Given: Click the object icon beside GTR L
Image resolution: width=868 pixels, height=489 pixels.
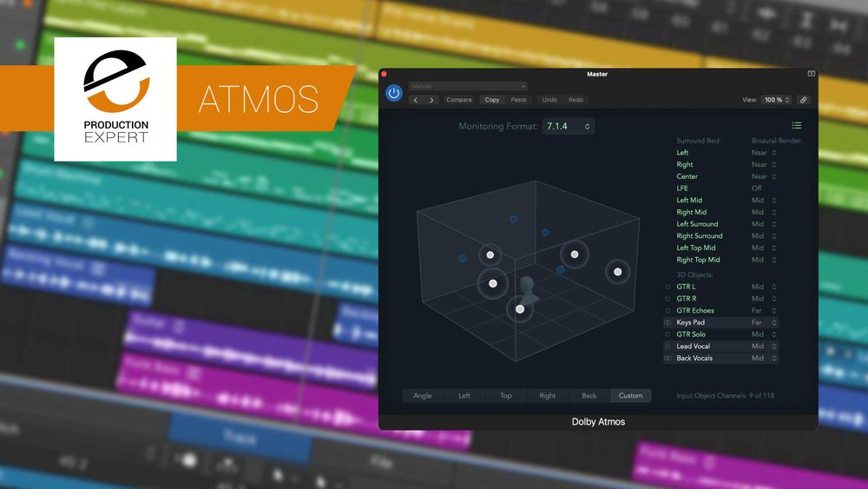Looking at the screenshot, I should 667,287.
